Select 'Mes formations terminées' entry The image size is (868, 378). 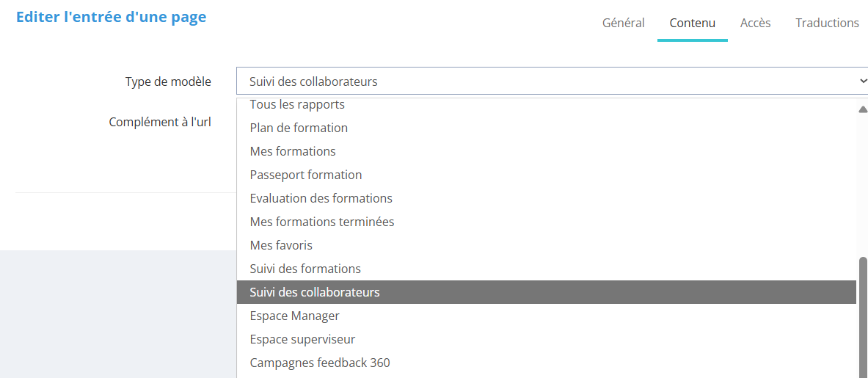tap(322, 222)
